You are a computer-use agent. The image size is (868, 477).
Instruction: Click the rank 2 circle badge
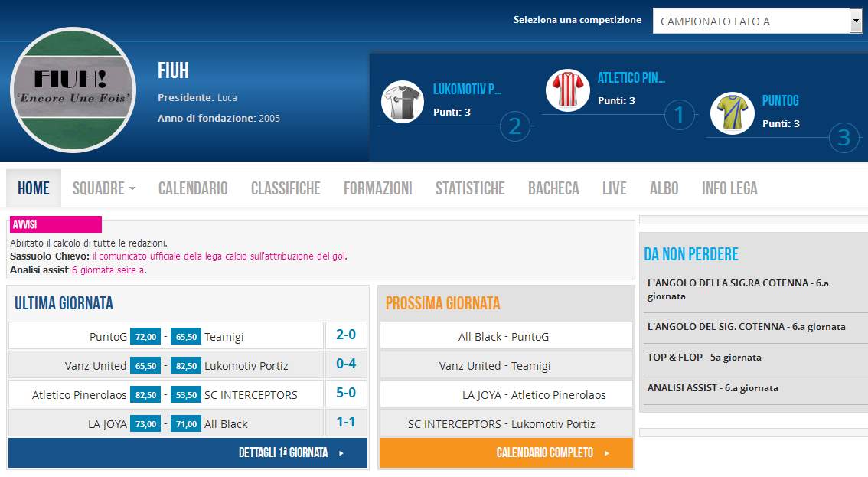point(515,127)
